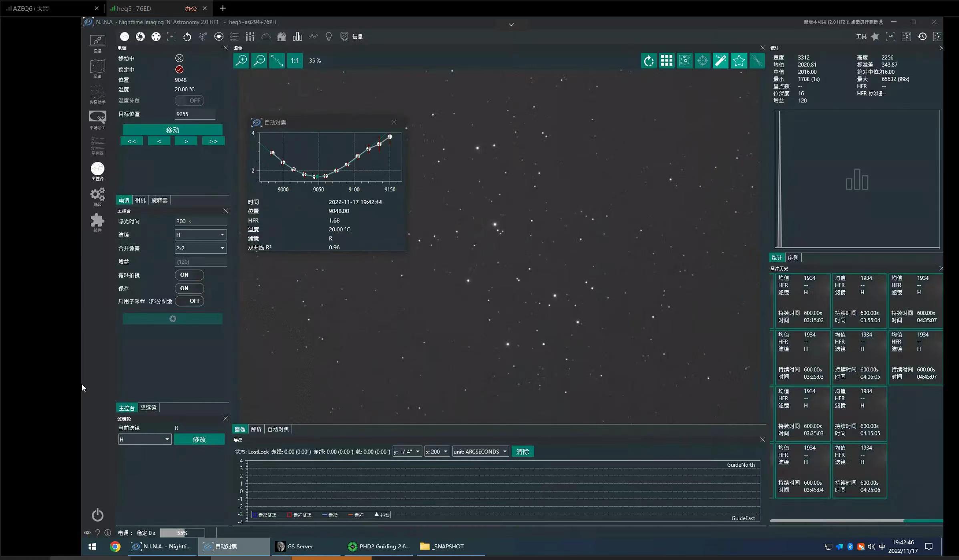Click the weather cloud icon in top toolbar
Screen dimensions: 959x560
coord(266,36)
